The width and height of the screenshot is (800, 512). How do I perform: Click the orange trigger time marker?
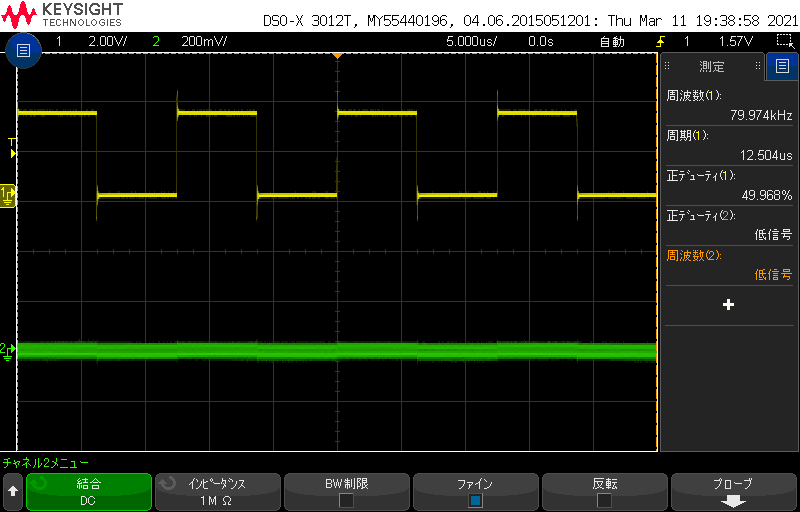pos(337,54)
